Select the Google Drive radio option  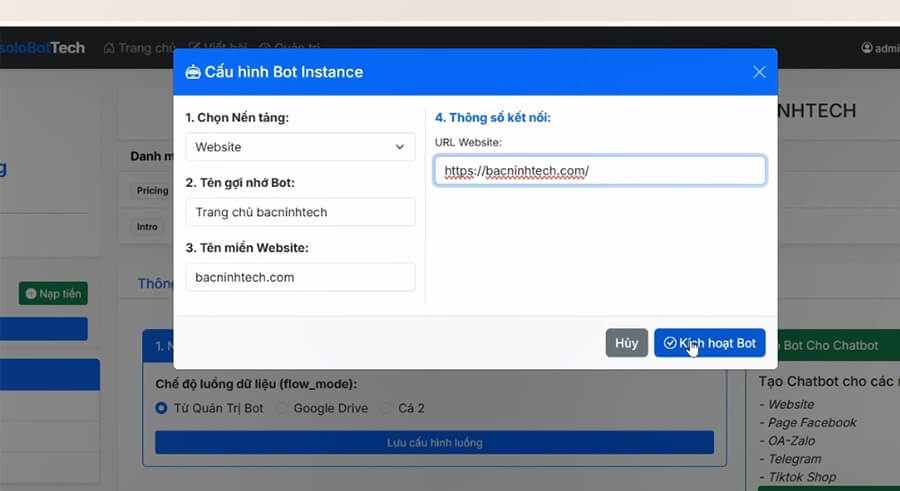[x=281, y=408]
